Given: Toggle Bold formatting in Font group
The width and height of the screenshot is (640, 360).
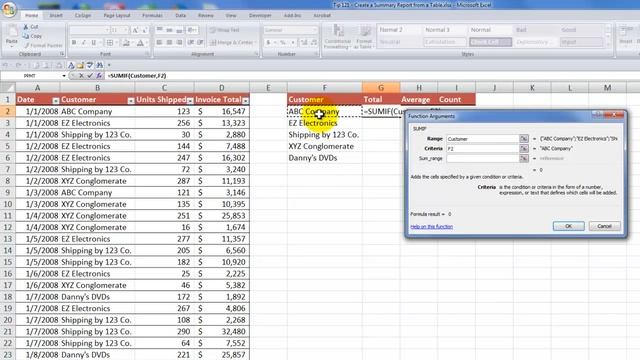Looking at the screenshot, I should [74, 42].
